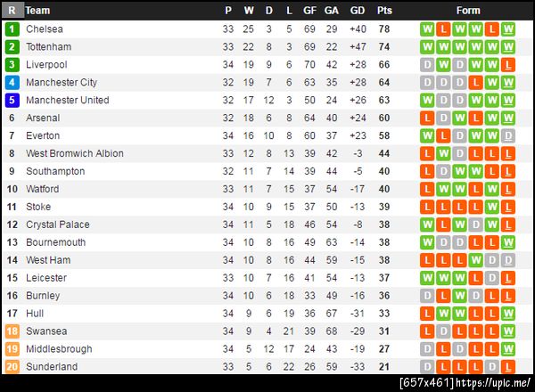Screen dimensions: 535x392
Task: Click the Team column header
Action: (x=37, y=11)
